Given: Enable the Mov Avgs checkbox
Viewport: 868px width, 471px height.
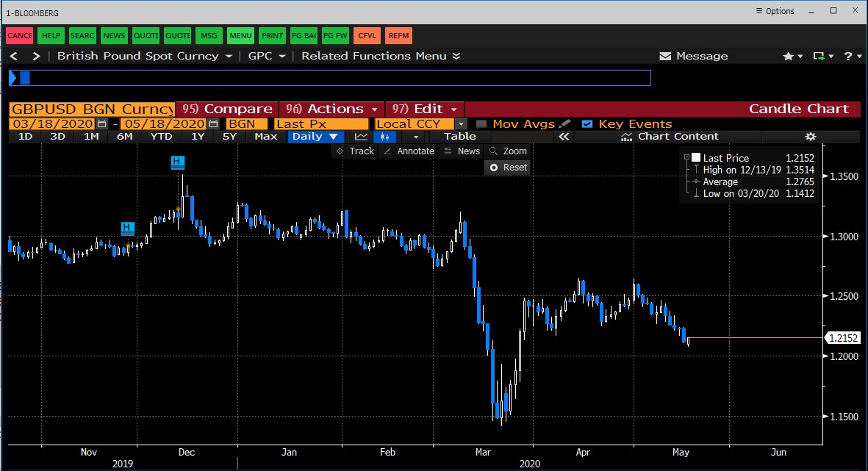Looking at the screenshot, I should pos(481,123).
